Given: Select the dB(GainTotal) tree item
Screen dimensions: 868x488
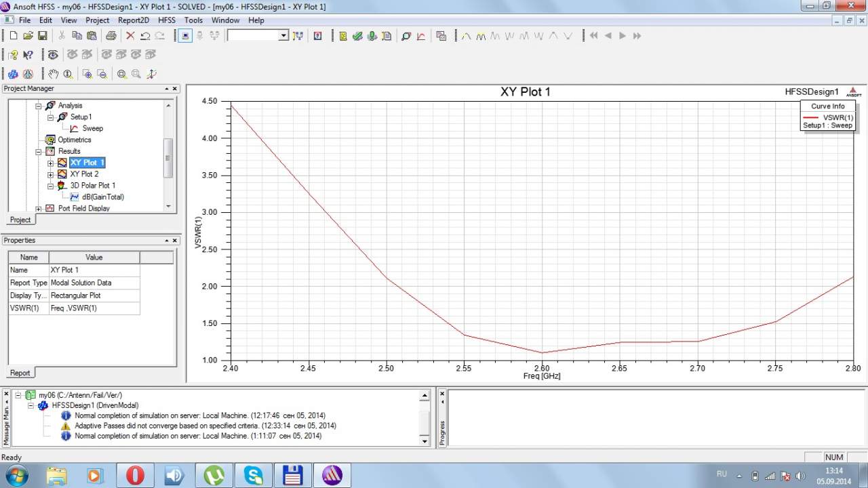Looking at the screenshot, I should 102,197.
